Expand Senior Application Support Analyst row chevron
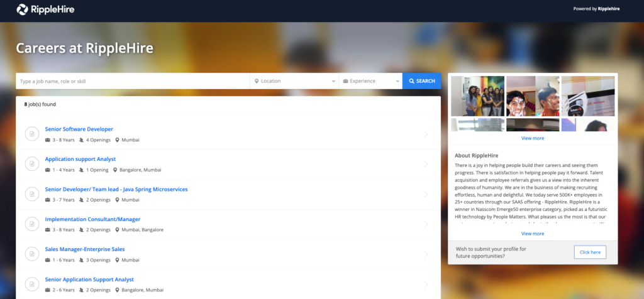The height and width of the screenshot is (299, 644). point(426,284)
